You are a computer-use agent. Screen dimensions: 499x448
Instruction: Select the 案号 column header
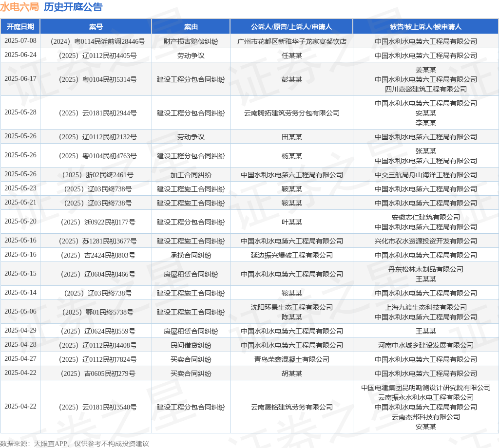96,27
